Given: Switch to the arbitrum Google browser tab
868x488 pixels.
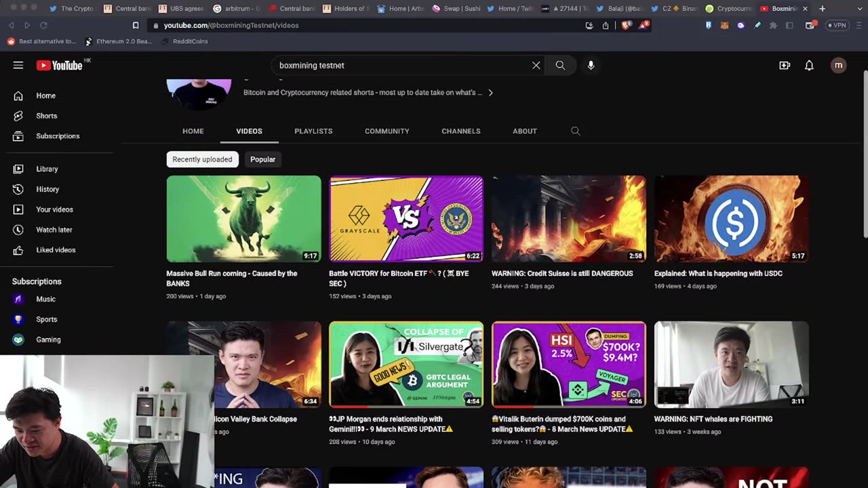Looking at the screenshot, I should pos(235,9).
